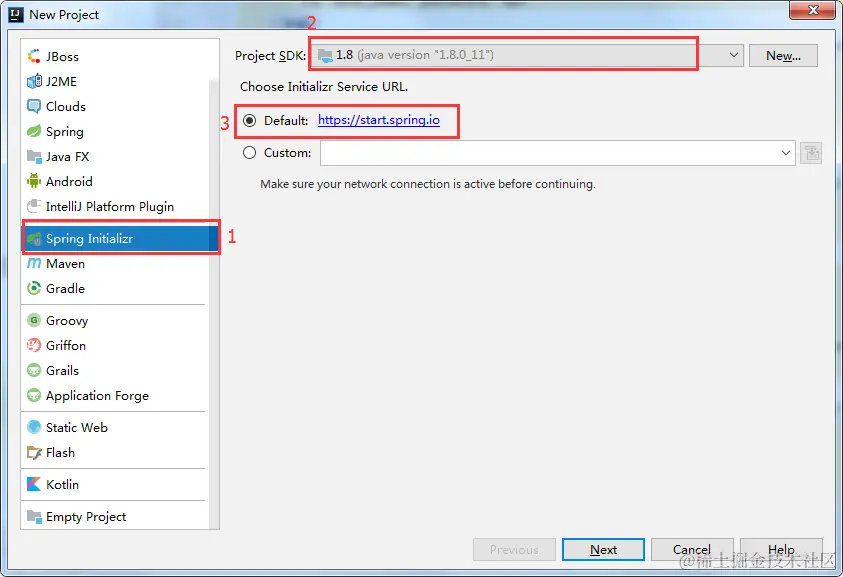
Task: Click the Clouds speech bubble icon
Action: pyautogui.click(x=34, y=106)
